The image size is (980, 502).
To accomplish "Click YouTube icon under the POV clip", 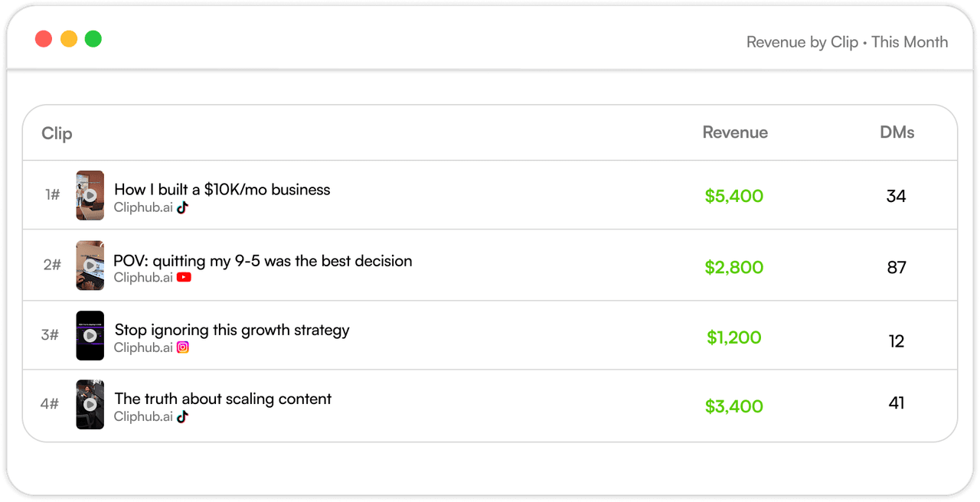I will [x=184, y=278].
